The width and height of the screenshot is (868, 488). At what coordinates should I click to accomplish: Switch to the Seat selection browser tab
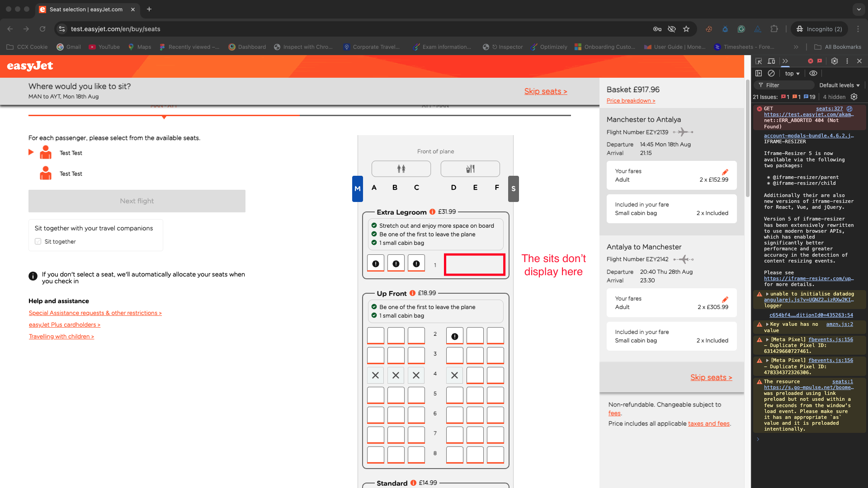pos(86,9)
